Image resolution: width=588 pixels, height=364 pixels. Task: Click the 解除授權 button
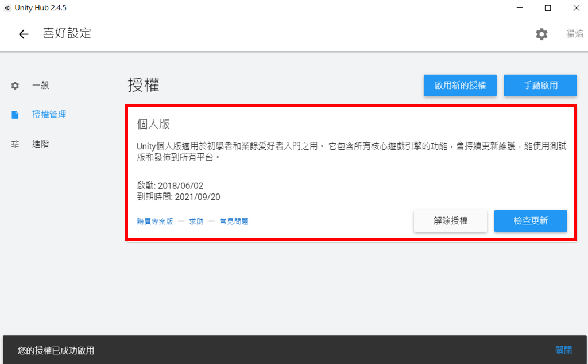(450, 221)
